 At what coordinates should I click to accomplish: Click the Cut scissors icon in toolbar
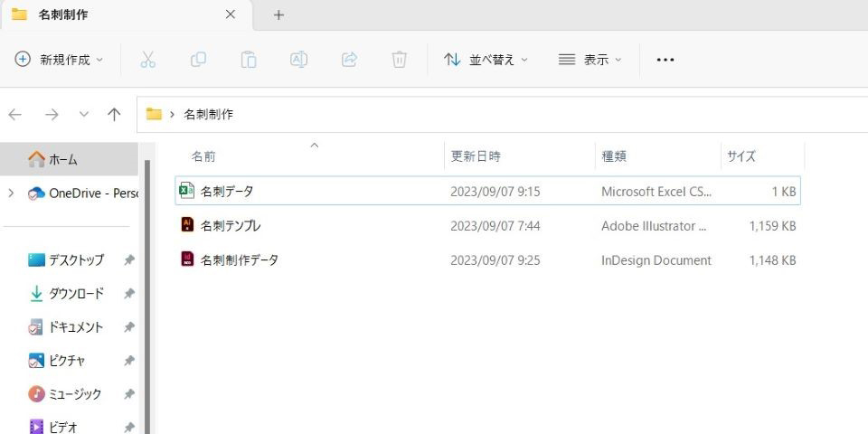148,60
